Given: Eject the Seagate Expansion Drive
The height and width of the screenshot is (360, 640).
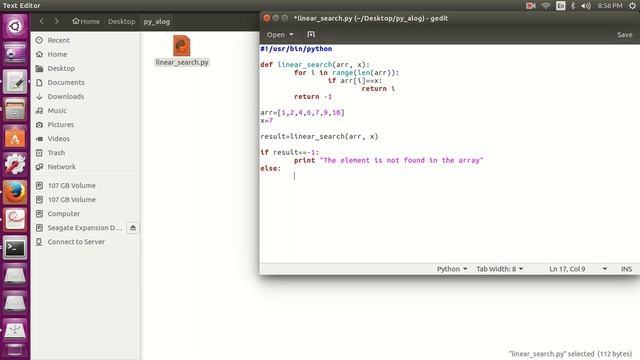Looking at the screenshot, I should click(133, 228).
